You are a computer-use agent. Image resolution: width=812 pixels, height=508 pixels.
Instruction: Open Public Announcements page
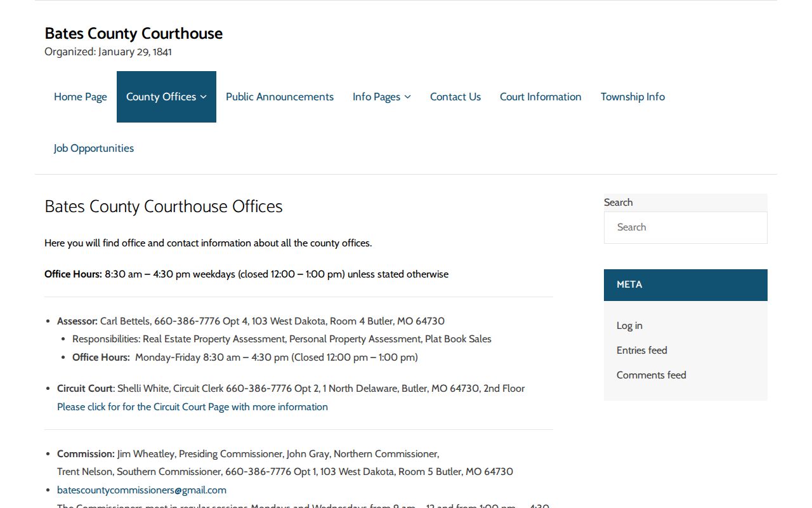pos(280,97)
